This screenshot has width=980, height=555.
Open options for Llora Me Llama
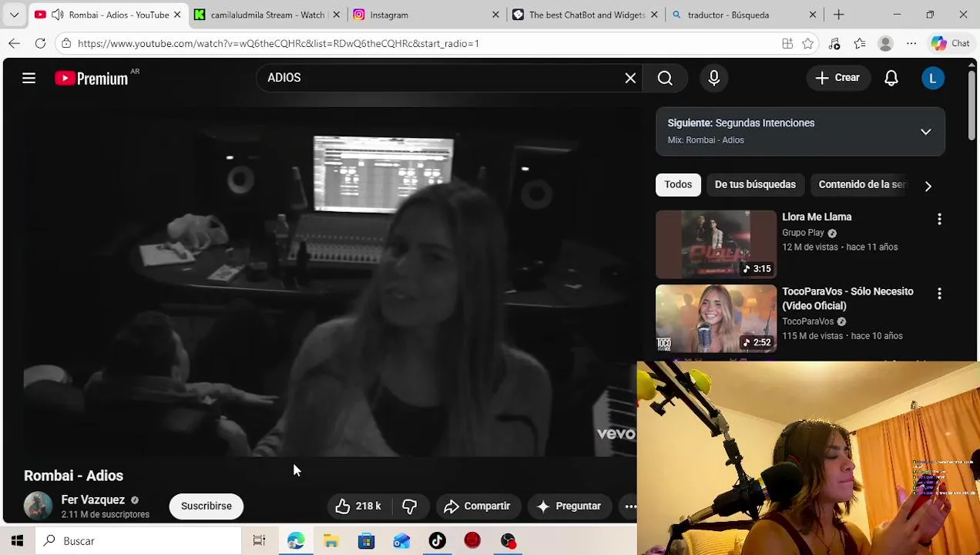(939, 220)
